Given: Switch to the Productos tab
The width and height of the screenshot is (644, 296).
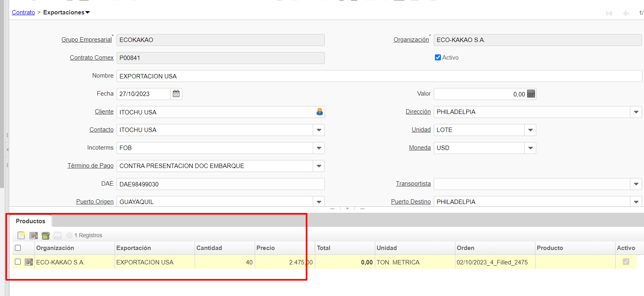Looking at the screenshot, I should point(30,221).
